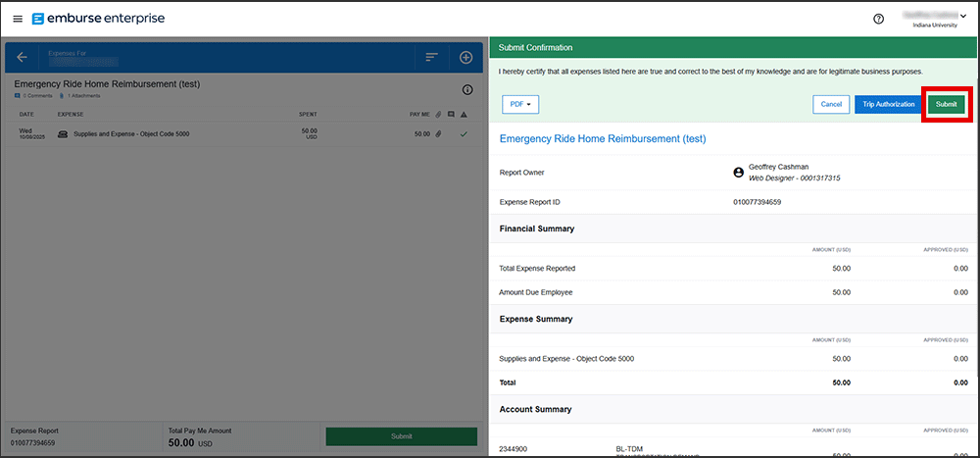Click the expense row attachment paperclip
Image resolution: width=980 pixels, height=458 pixels.
439,133
